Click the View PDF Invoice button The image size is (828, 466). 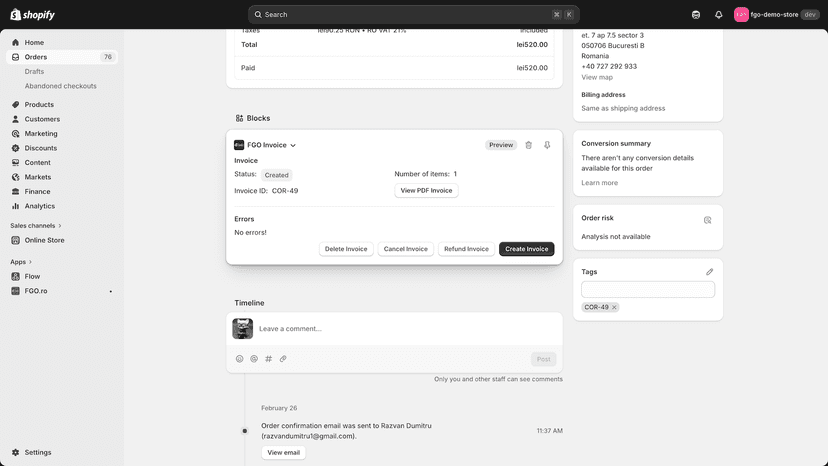[x=426, y=191]
